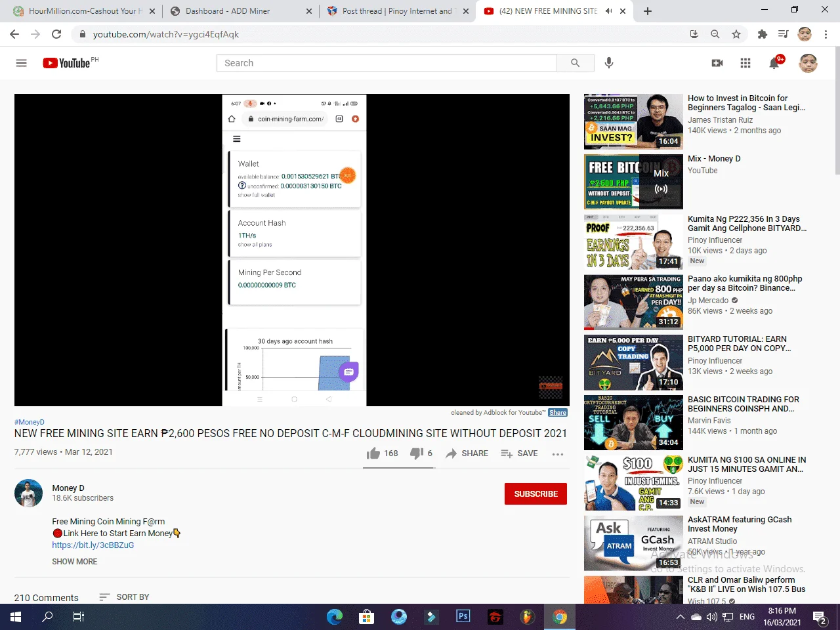The image size is (840, 630).
Task: Open the system volume control
Action: tap(712, 617)
